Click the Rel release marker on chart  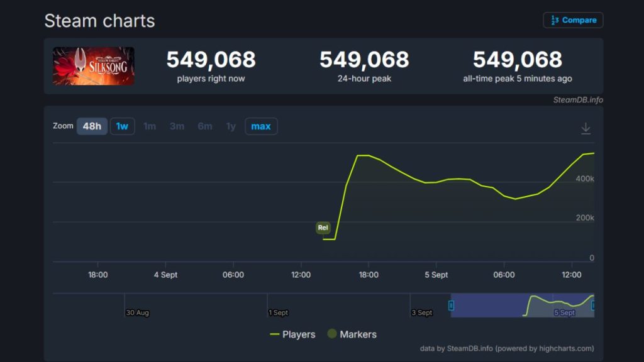click(323, 228)
